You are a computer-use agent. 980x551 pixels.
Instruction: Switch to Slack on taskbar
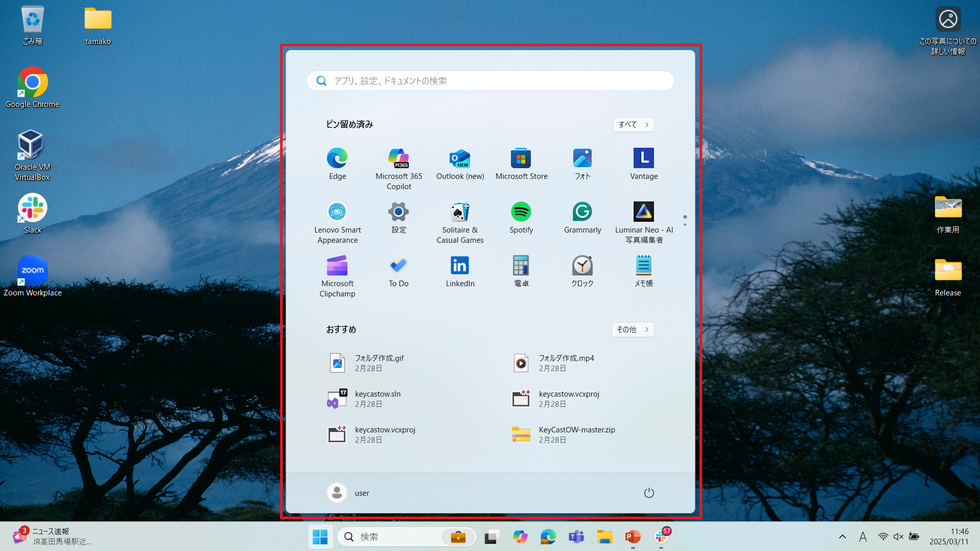(x=661, y=537)
